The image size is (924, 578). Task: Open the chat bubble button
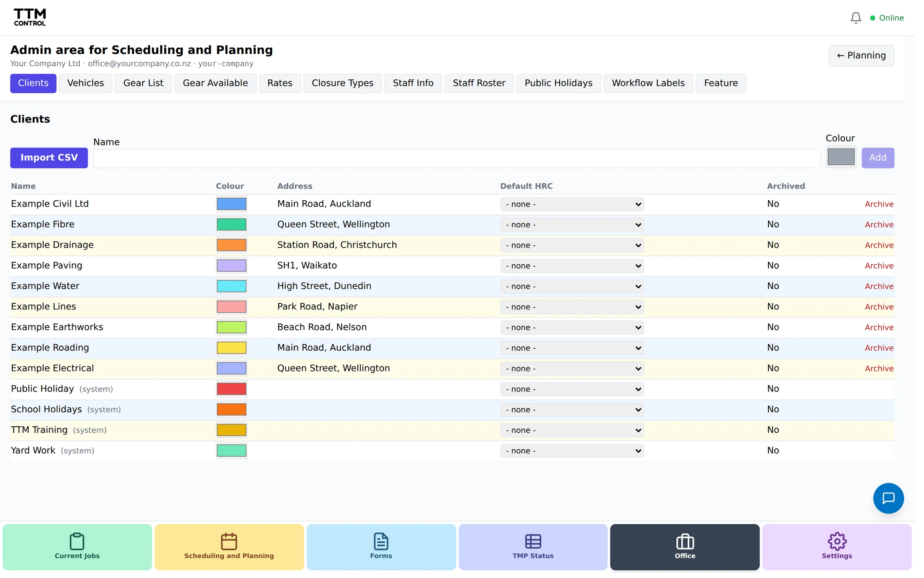click(x=888, y=498)
